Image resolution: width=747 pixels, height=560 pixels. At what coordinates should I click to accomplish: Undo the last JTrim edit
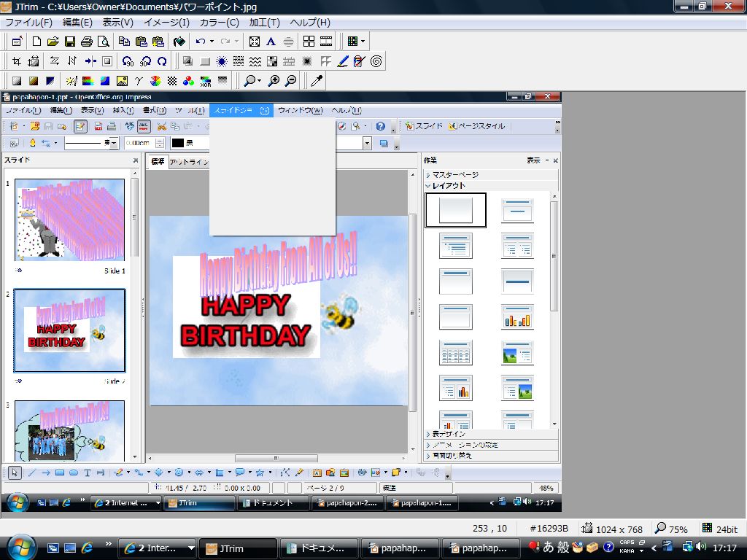tap(201, 42)
